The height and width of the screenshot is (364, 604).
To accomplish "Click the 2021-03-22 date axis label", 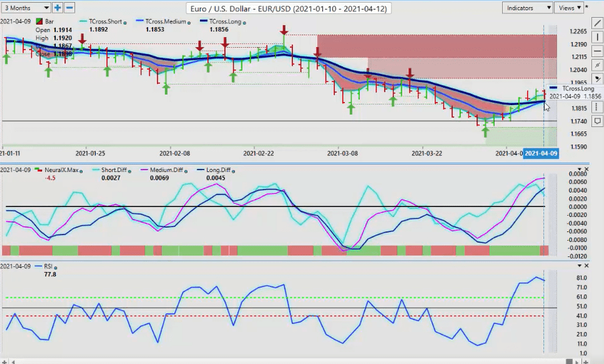I will coord(427,153).
